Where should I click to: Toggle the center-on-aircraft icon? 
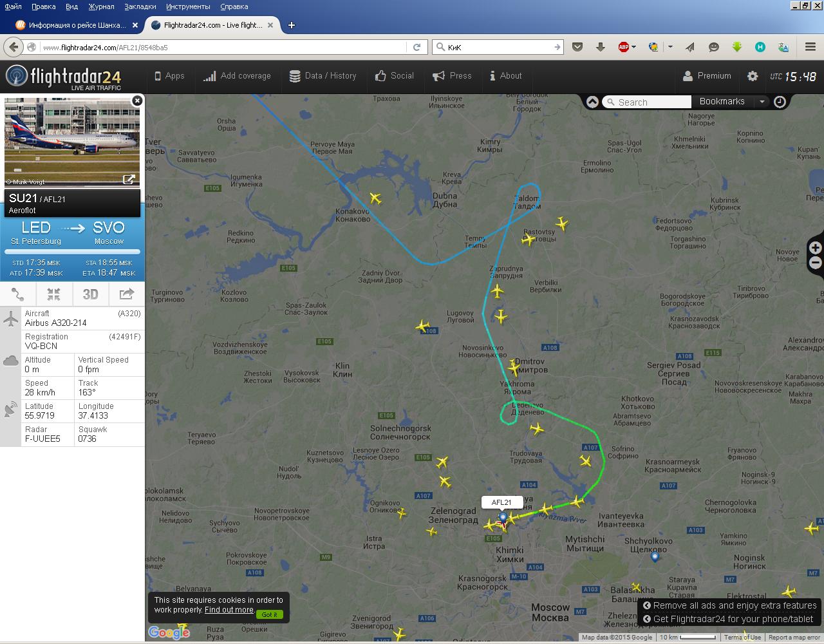53,294
